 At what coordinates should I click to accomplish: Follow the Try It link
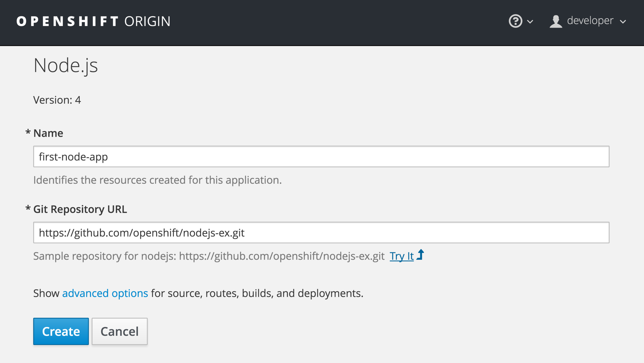[401, 256]
